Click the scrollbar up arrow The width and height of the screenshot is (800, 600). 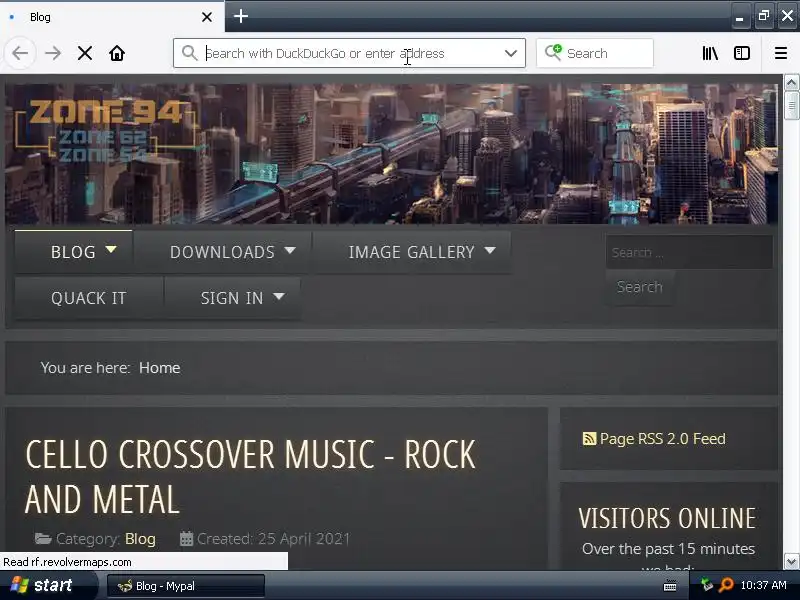pos(791,82)
